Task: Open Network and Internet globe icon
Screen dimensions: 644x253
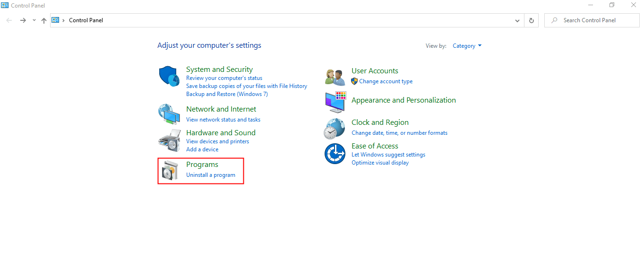Action: (169, 114)
